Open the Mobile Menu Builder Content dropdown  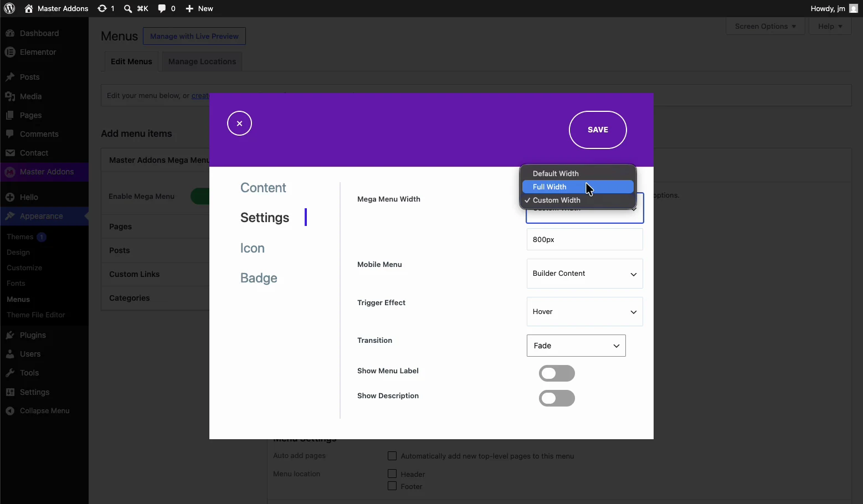coord(584,274)
